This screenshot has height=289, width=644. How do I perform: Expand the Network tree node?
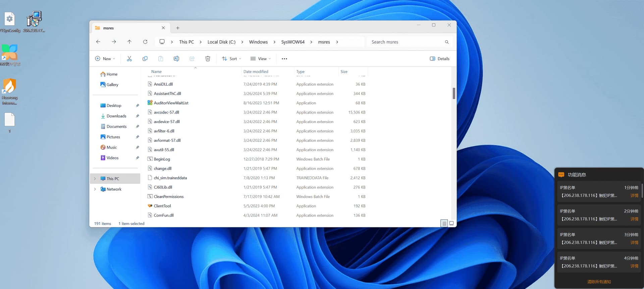coord(95,189)
